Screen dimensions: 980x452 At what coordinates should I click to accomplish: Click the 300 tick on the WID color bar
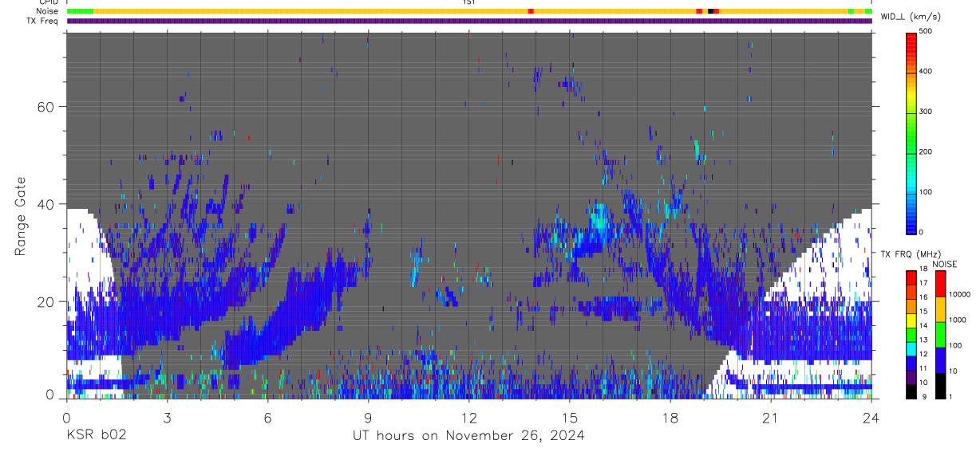(x=926, y=112)
